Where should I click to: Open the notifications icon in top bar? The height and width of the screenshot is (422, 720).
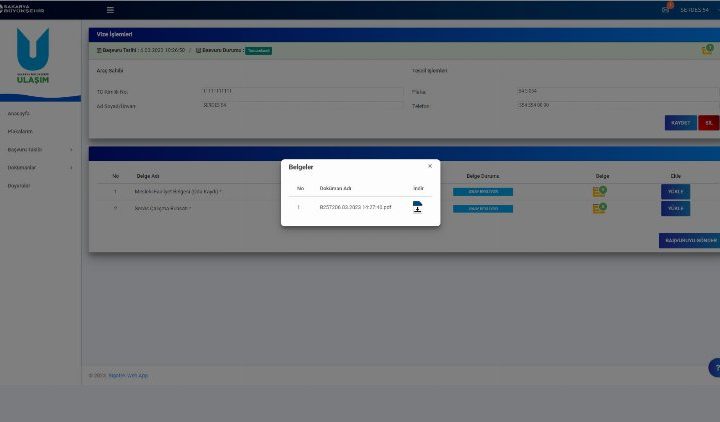[x=666, y=9]
